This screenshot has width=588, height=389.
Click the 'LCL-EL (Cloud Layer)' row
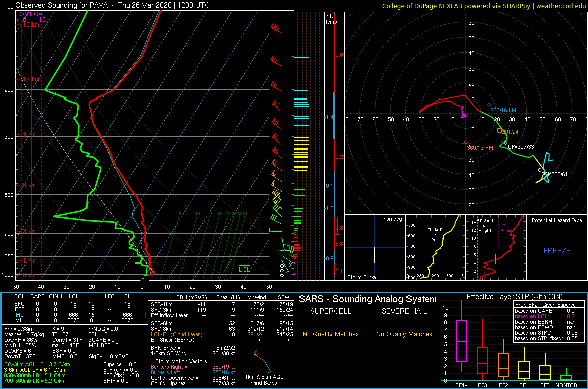point(220,334)
